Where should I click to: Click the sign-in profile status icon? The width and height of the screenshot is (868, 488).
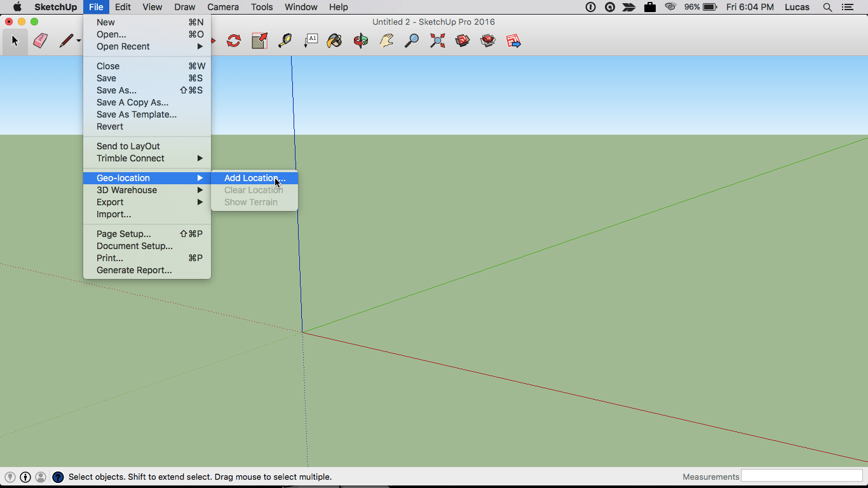(41, 477)
